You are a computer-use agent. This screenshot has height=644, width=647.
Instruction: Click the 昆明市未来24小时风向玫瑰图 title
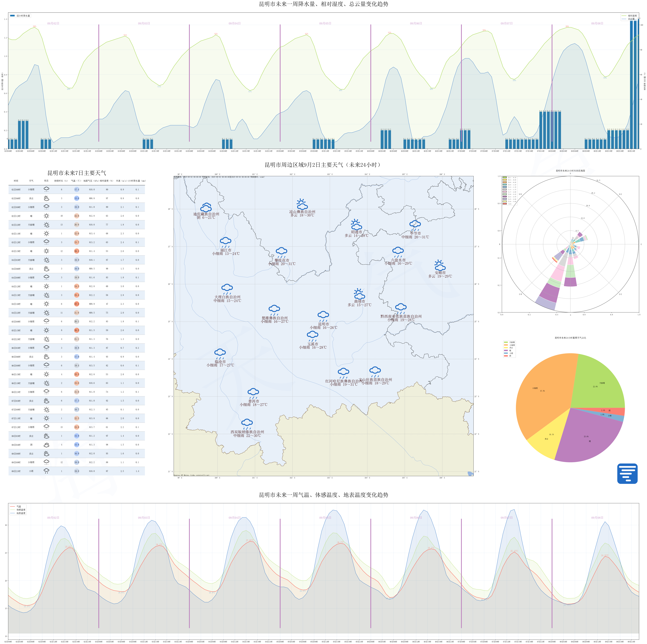[x=570, y=171]
